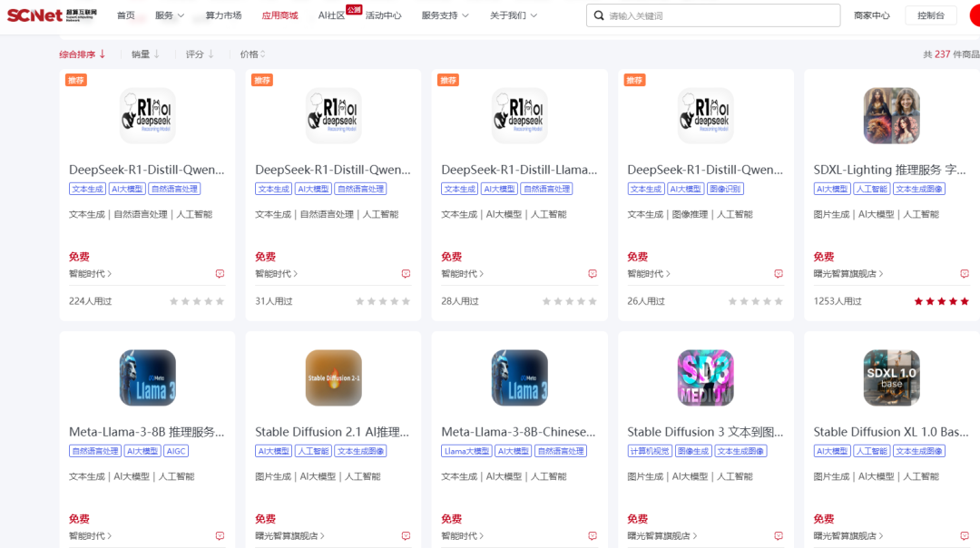The width and height of the screenshot is (980, 548).
Task: Open 应用商城 in navigation
Action: click(x=279, y=15)
